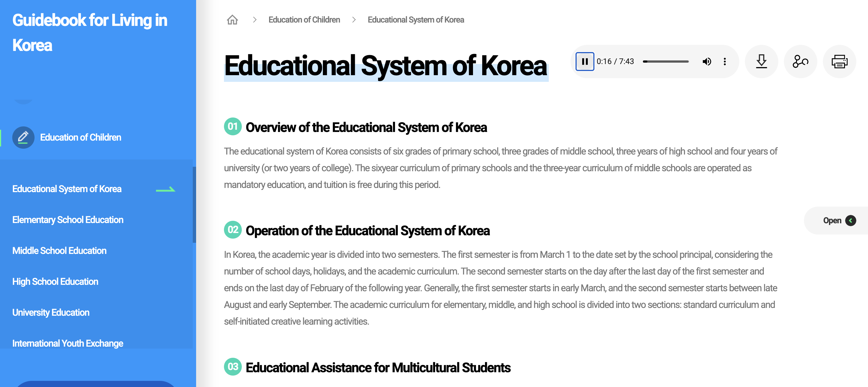Open the audio player's three-dot menu
Image resolution: width=868 pixels, height=387 pixels.
(725, 62)
